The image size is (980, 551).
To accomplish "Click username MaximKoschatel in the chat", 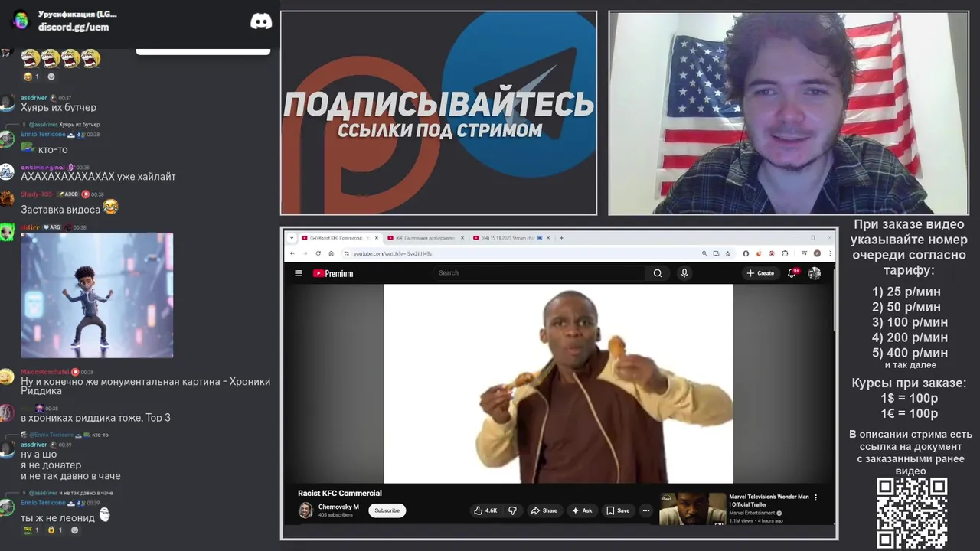I will point(44,372).
